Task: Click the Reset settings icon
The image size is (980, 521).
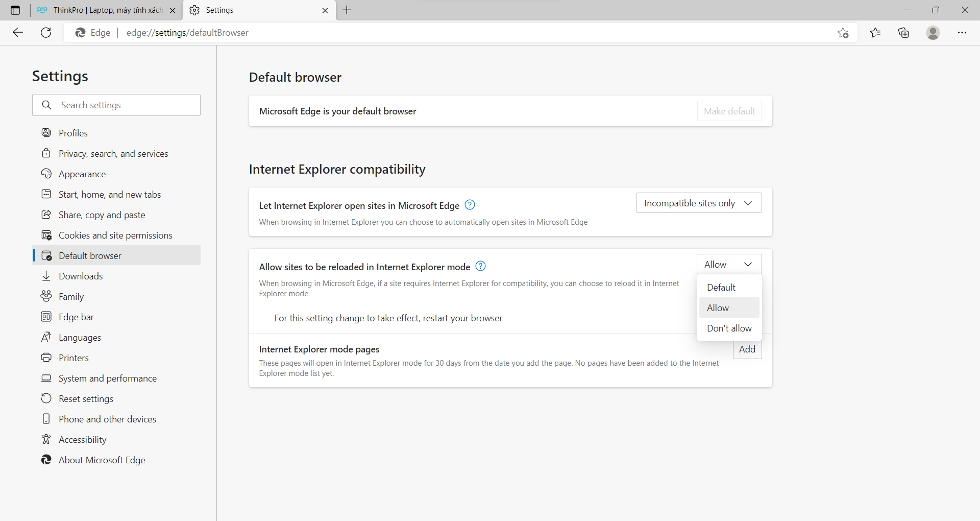Action: [x=46, y=398]
